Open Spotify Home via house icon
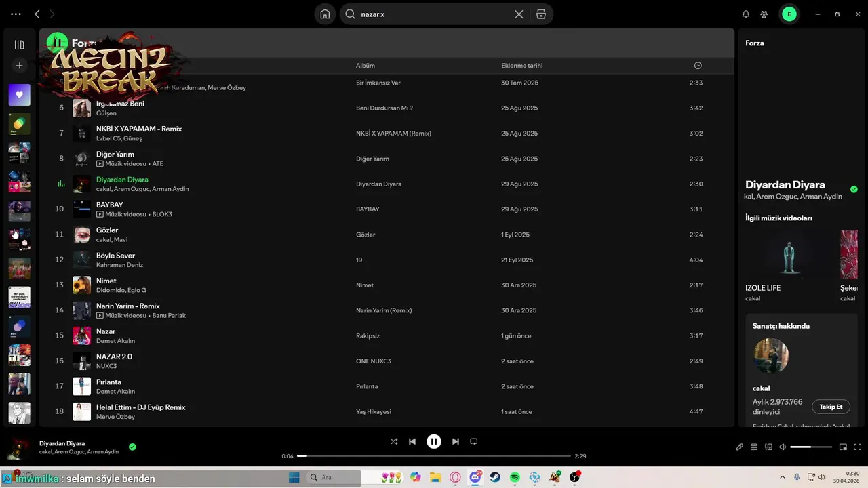The width and height of the screenshot is (868, 488). click(325, 14)
